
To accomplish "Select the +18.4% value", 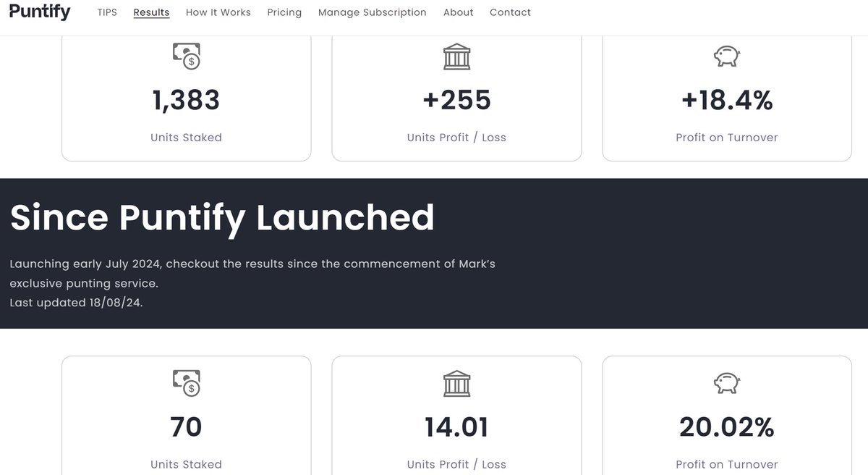I will point(727,101).
